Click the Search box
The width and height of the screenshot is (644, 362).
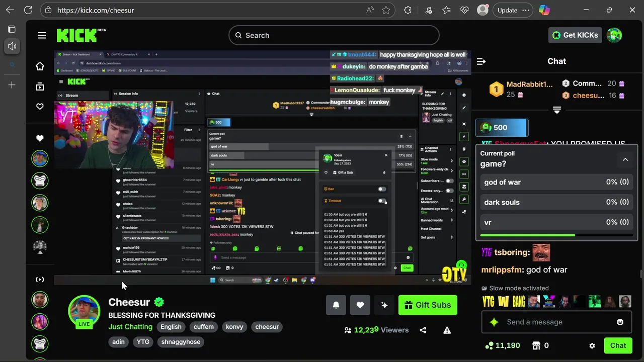click(334, 35)
